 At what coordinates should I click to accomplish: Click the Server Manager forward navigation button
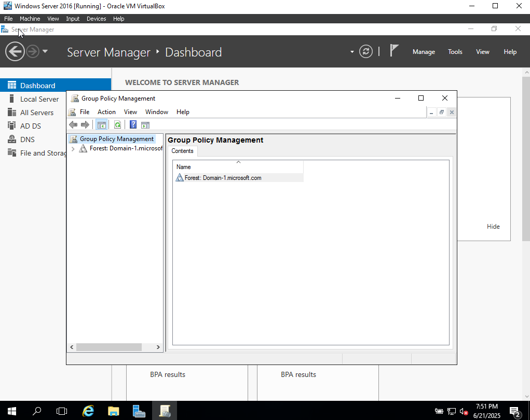tap(33, 52)
